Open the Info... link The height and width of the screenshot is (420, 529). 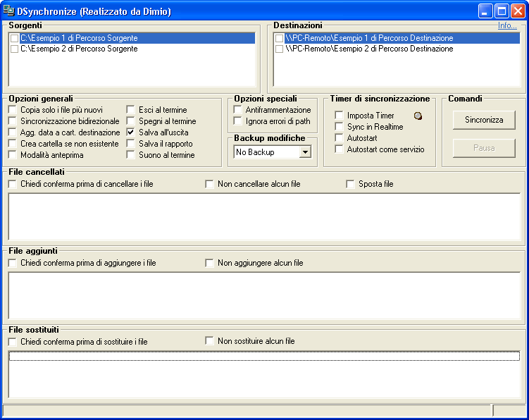507,25
